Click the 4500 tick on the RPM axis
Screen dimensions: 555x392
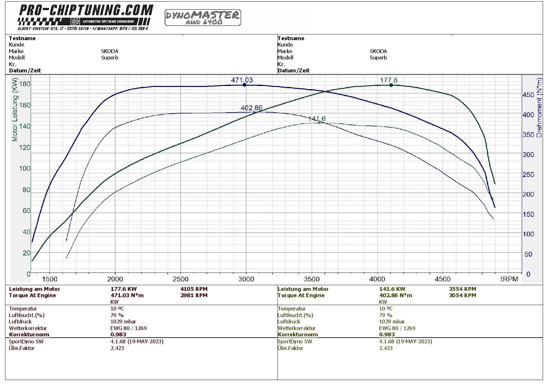click(x=442, y=279)
